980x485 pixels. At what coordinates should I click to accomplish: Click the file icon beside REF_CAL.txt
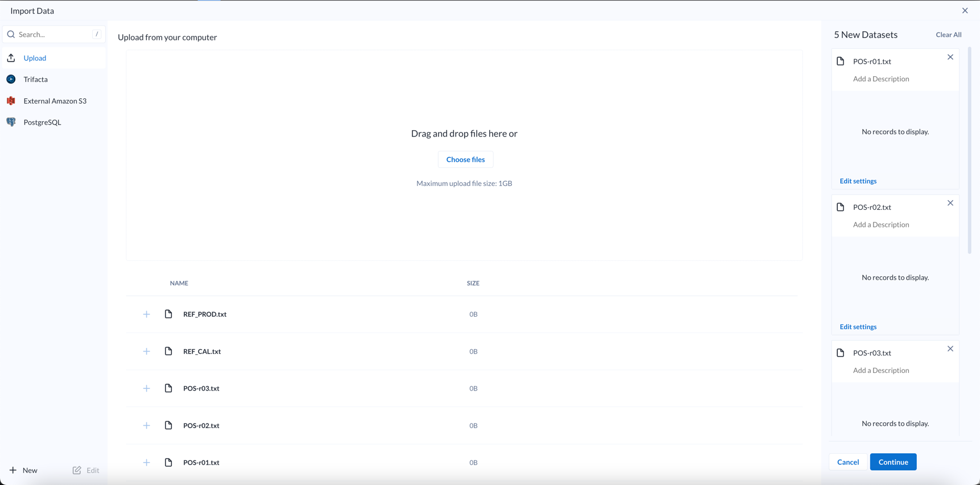[x=168, y=351]
